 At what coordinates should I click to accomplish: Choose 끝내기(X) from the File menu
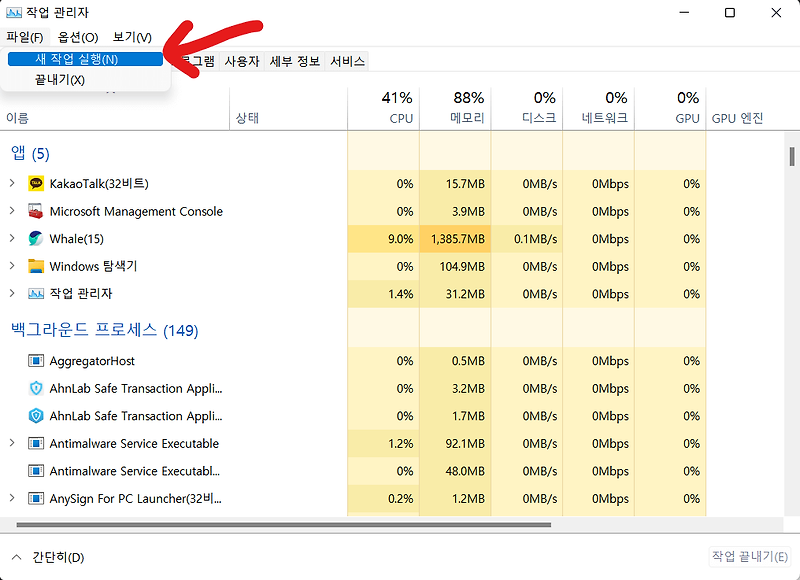(85, 80)
